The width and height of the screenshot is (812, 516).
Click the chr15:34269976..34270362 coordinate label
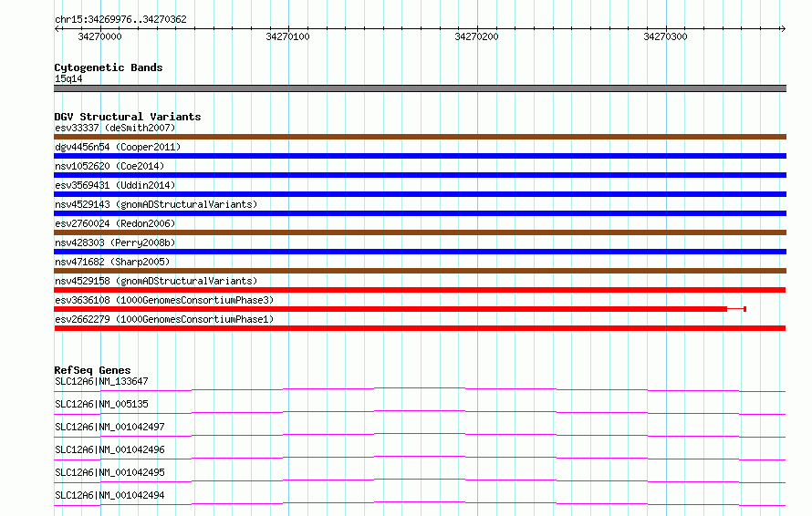[x=120, y=19]
